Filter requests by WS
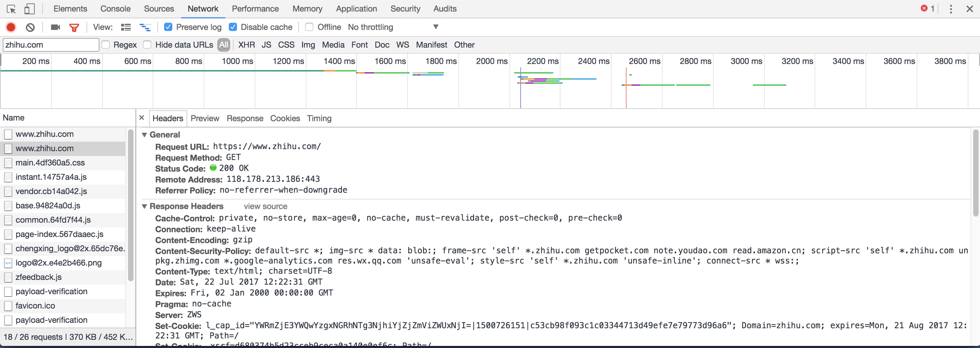Image resolution: width=980 pixels, height=348 pixels. pyautogui.click(x=402, y=45)
